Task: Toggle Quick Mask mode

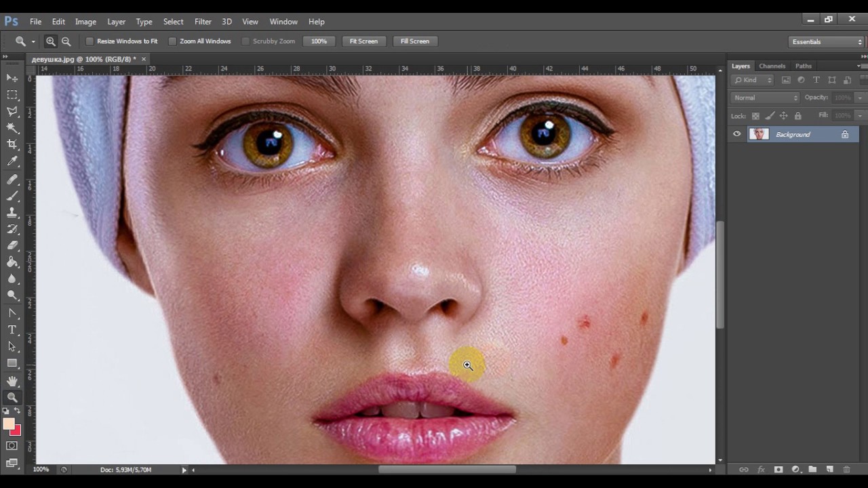Action: (12, 446)
